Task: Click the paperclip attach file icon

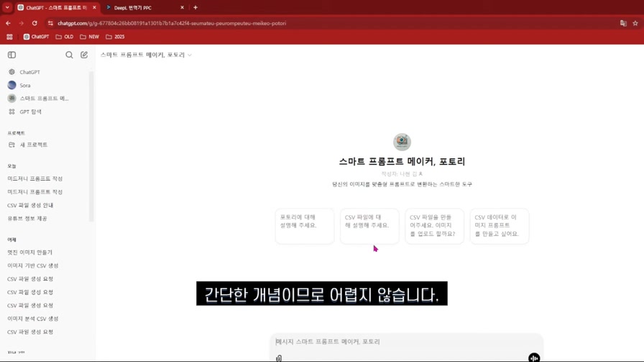Action: click(x=279, y=358)
